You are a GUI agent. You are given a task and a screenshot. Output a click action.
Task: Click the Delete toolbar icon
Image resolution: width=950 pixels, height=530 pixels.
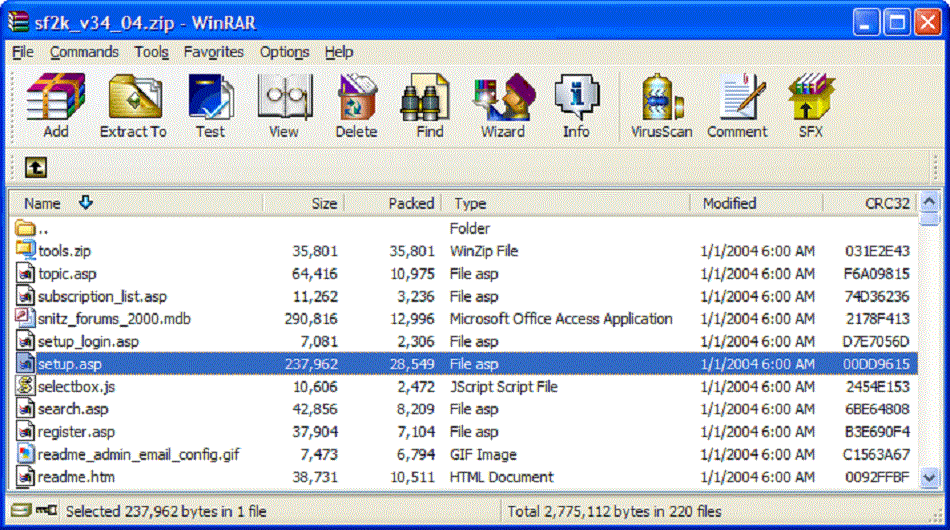[x=356, y=105]
